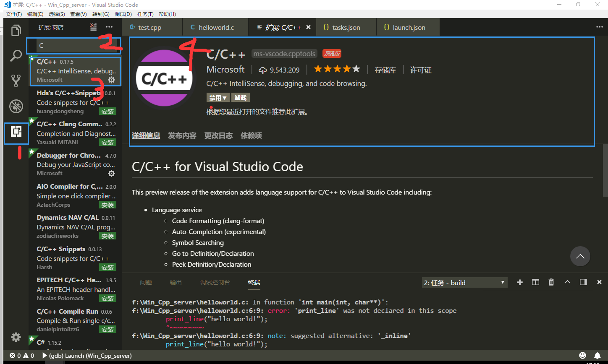The image size is (608, 364).
Task: Maximize panel with up chevron
Action: (x=567, y=282)
